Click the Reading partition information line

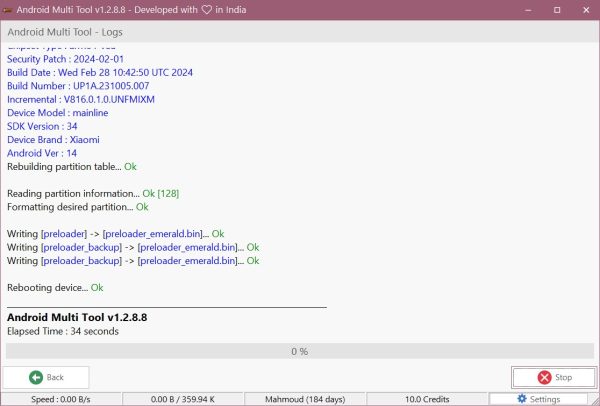tap(93, 194)
